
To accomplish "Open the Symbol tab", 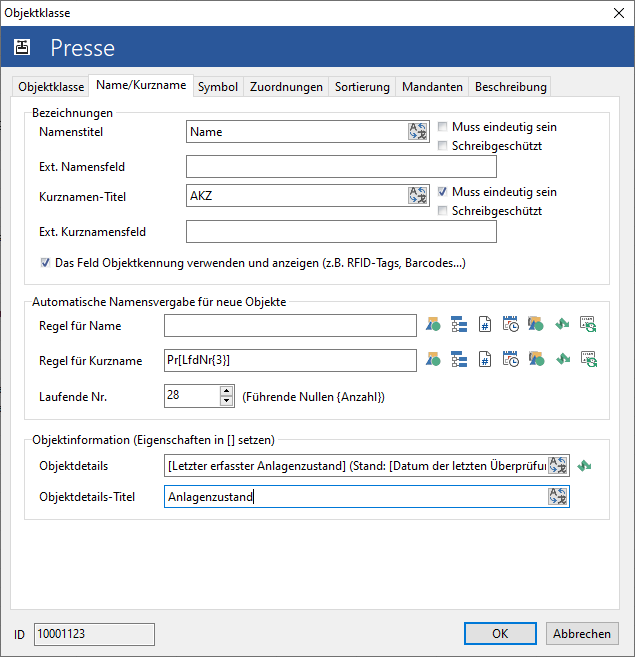I will click(218, 87).
